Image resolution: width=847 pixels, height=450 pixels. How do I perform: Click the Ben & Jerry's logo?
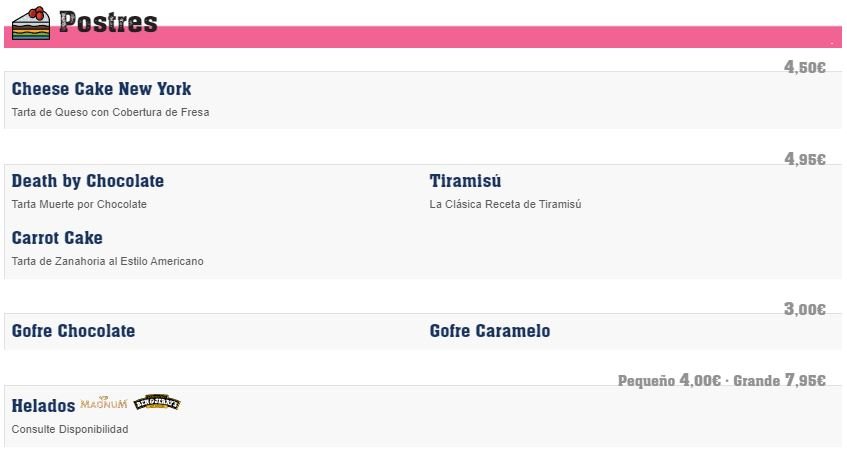(x=157, y=402)
